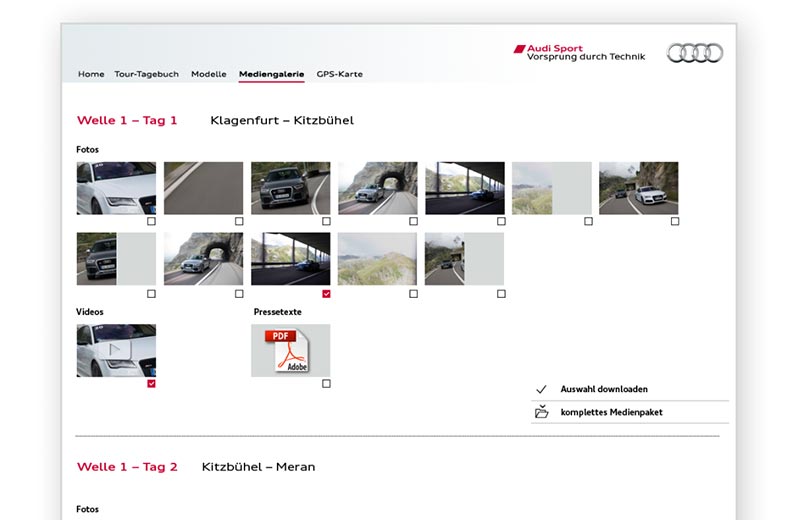This screenshot has height=520, width=800.
Task: Open the first white Audi front photo
Action: click(116, 188)
